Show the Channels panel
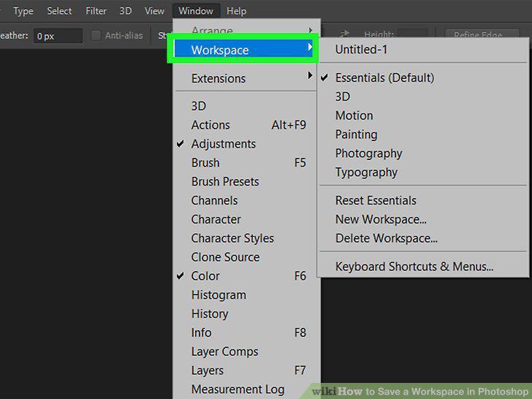The image size is (532, 399). point(246,200)
